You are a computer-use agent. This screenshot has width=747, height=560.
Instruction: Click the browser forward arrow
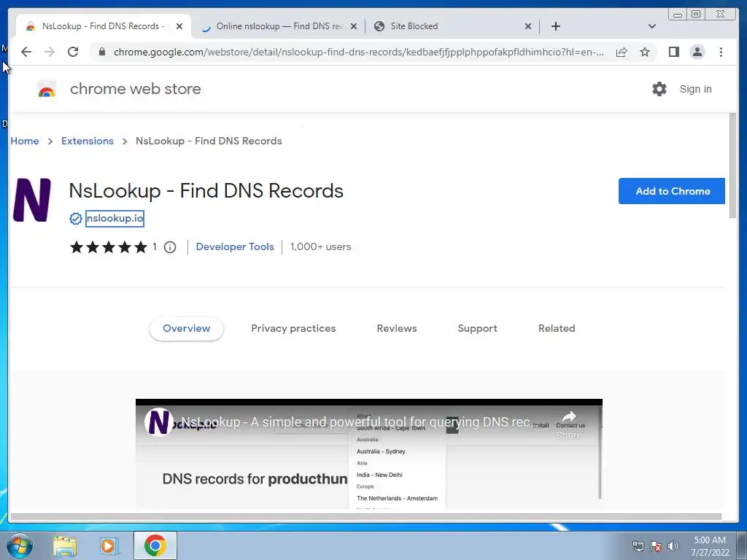click(x=50, y=52)
